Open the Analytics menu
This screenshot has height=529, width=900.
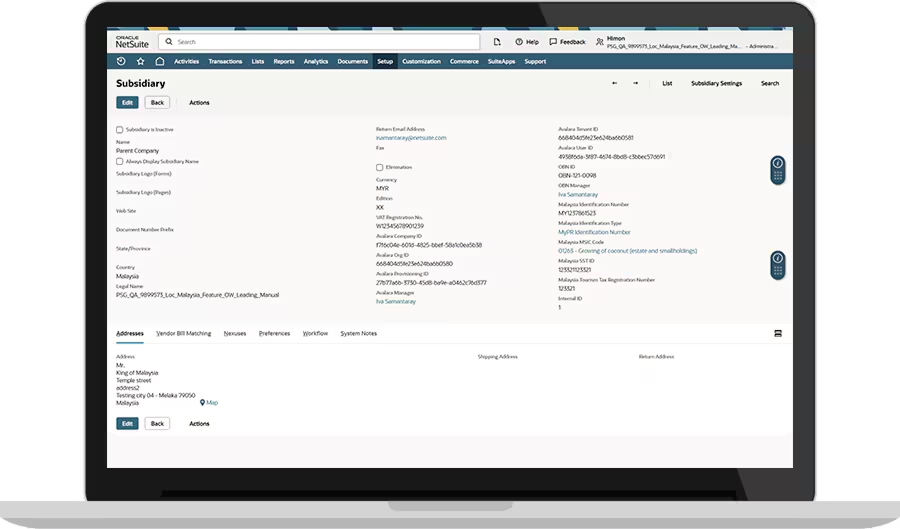[x=316, y=61]
